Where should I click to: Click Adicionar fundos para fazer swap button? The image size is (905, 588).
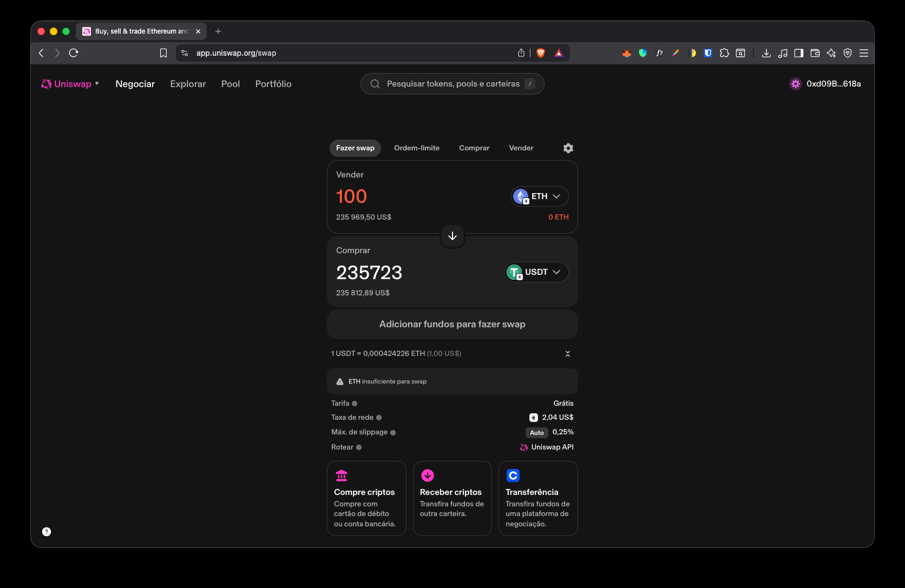(x=452, y=325)
